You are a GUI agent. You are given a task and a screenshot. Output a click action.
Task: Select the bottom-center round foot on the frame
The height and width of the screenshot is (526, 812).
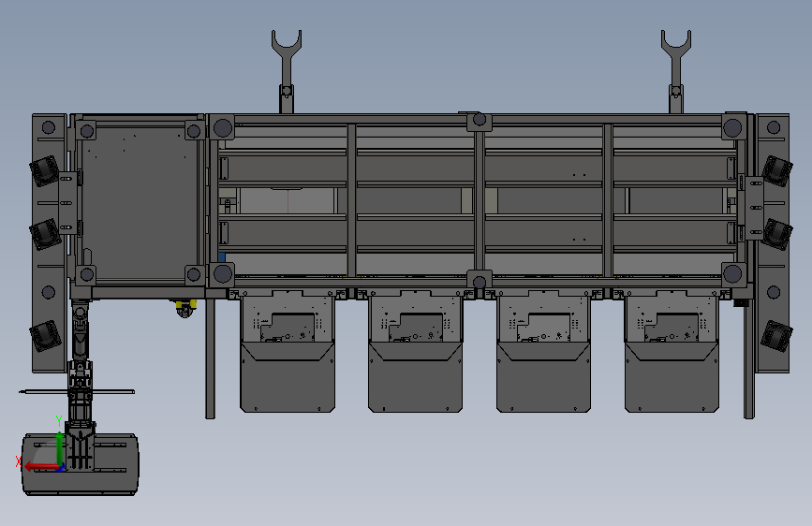click(x=480, y=282)
